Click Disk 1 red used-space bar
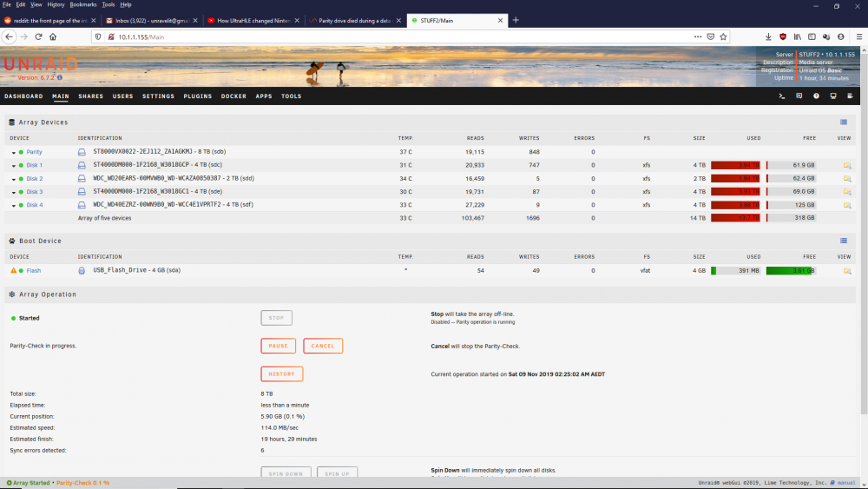Viewport: 868px width, 489px height. tap(735, 165)
